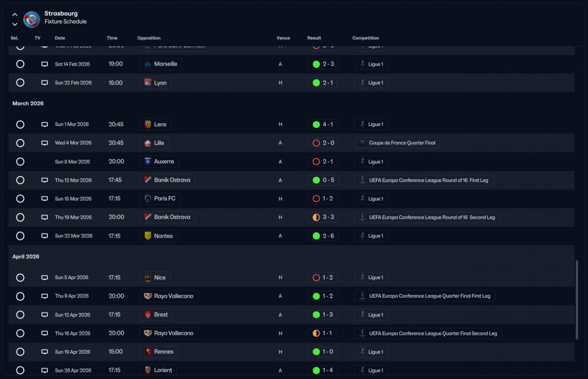Sort by the Opposition column header
The height and width of the screenshot is (379, 588).
pyautogui.click(x=149, y=38)
